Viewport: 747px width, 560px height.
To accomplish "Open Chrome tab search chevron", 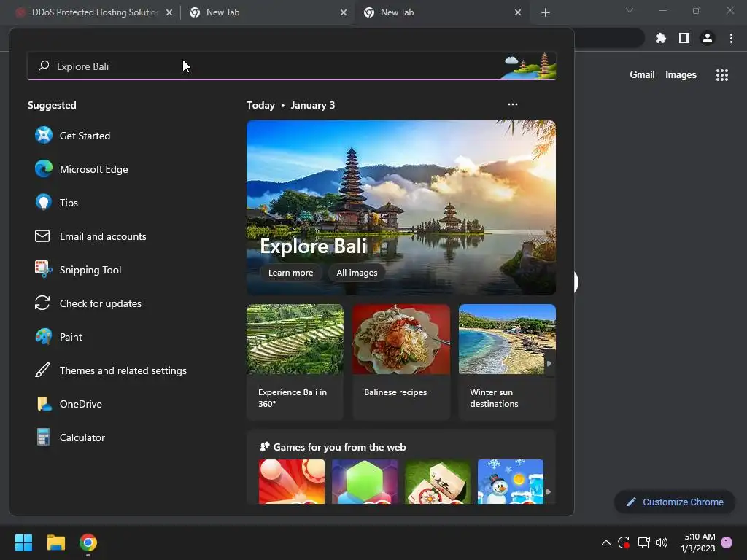I will [630, 10].
